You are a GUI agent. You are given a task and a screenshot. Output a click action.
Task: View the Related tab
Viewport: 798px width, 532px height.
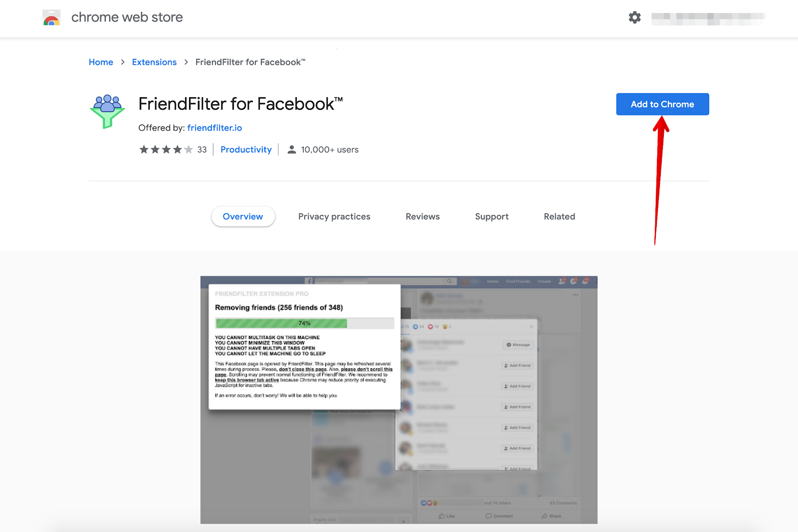559,216
